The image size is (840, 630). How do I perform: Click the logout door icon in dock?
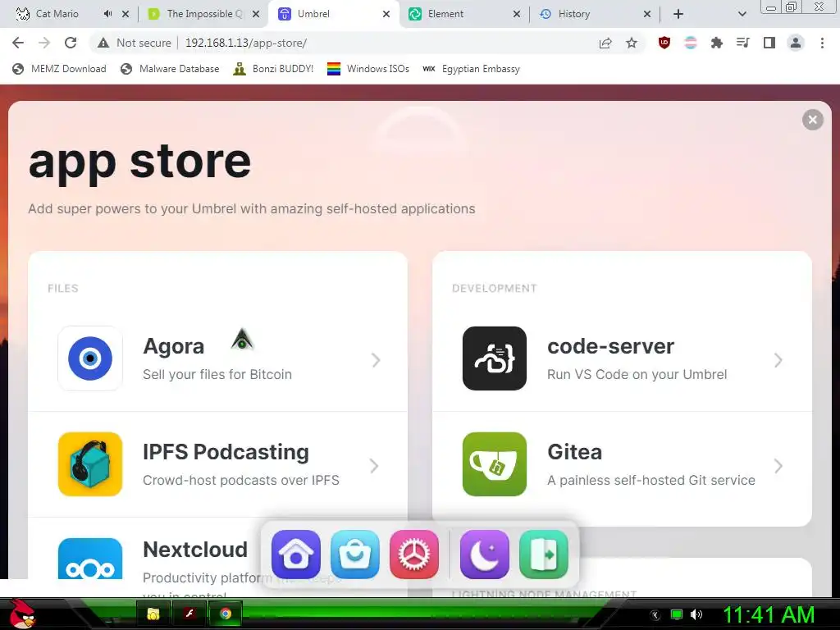[544, 555]
